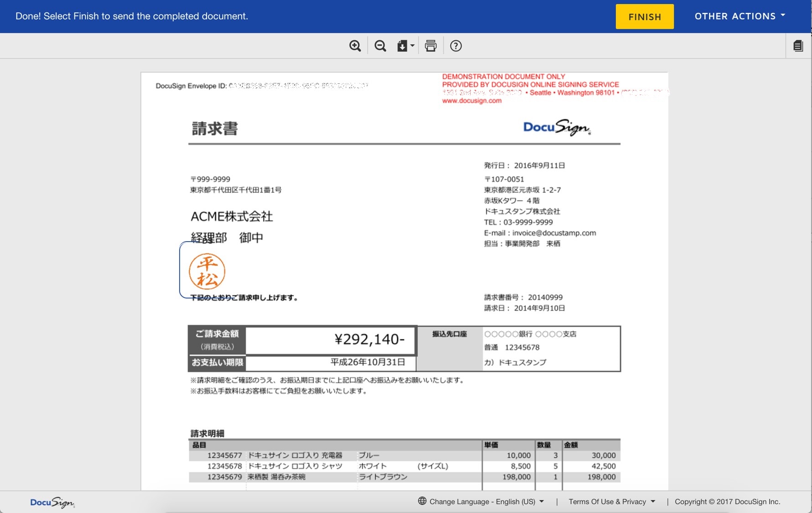Click the zoom in magnifier icon
Image resolution: width=812 pixels, height=513 pixels.
tap(355, 46)
